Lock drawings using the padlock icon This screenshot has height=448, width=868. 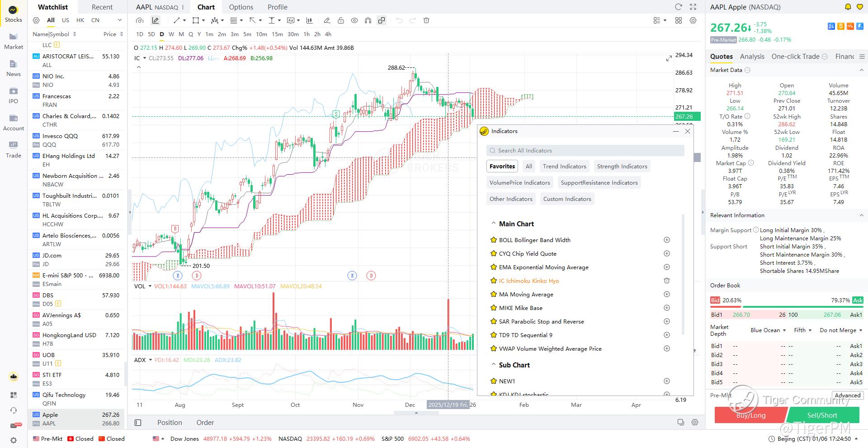click(340, 20)
